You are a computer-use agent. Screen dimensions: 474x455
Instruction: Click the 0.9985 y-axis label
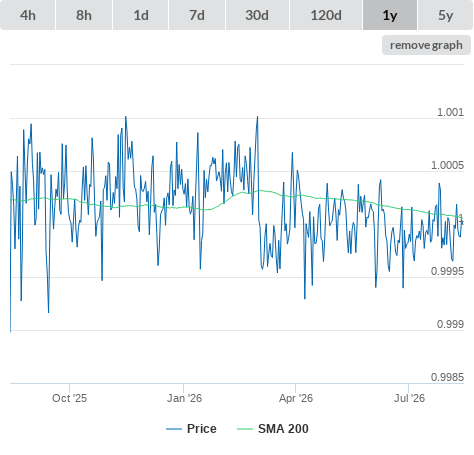(x=447, y=377)
